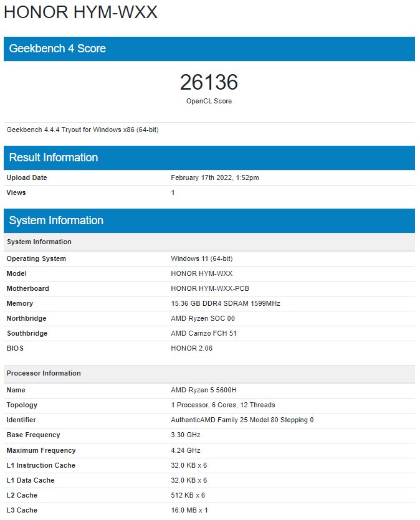
Task: Select February 17th 2022 upload date value
Action: point(215,177)
